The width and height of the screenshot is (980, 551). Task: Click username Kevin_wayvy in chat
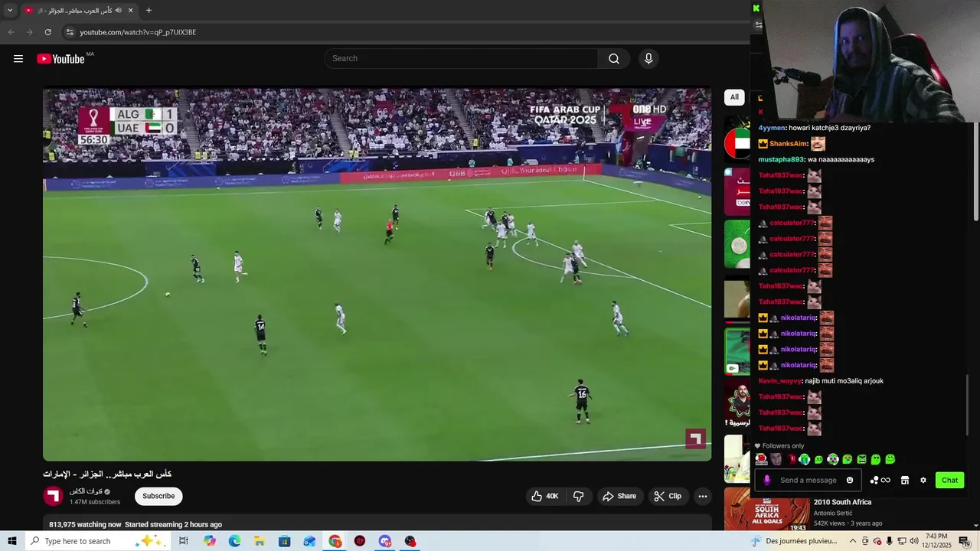point(779,381)
